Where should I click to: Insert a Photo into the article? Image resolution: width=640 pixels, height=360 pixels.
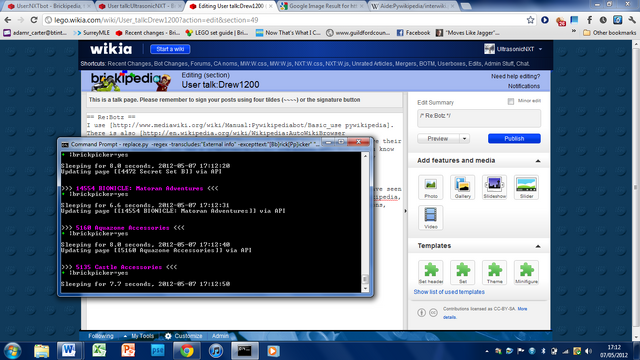point(431,187)
